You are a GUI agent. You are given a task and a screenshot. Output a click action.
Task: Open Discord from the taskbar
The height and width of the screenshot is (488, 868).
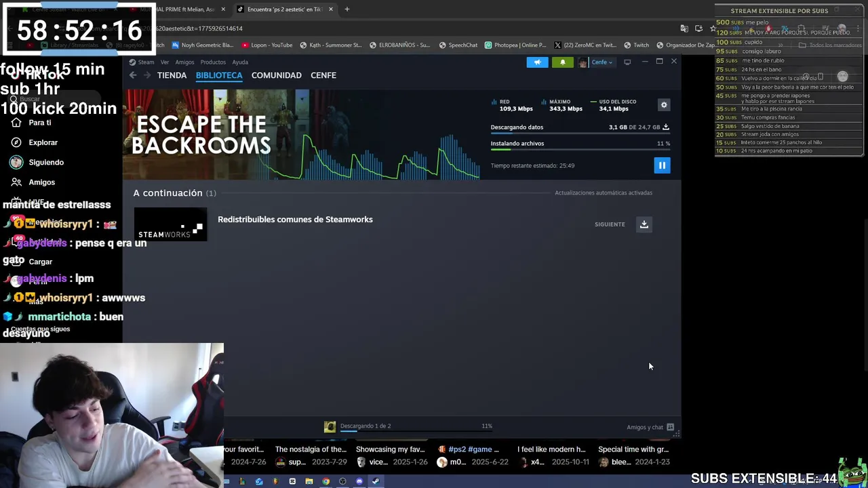click(359, 481)
